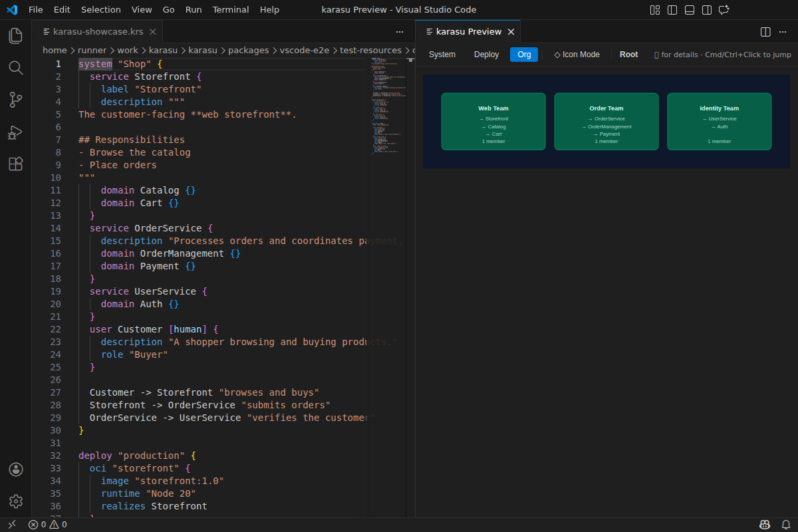
Task: Open the Chat sparkle icon in title bar
Action: pyautogui.click(x=724, y=10)
